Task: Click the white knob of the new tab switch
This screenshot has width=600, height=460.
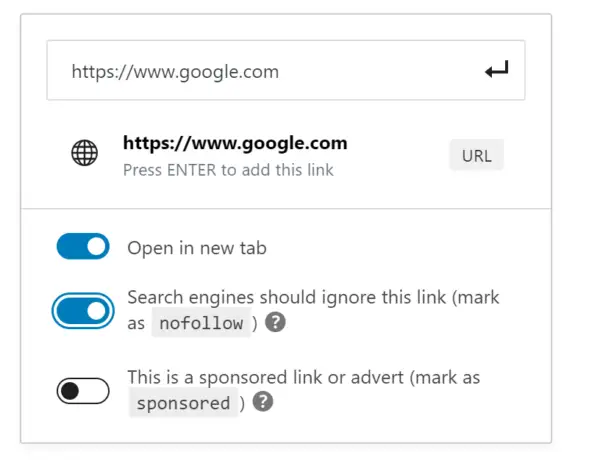Action: 96,246
